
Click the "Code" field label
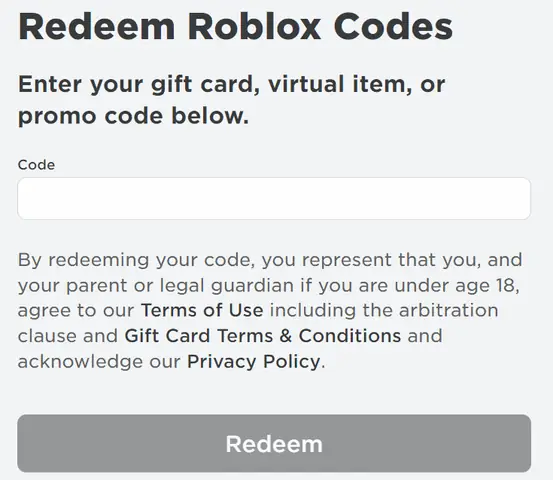tap(36, 165)
